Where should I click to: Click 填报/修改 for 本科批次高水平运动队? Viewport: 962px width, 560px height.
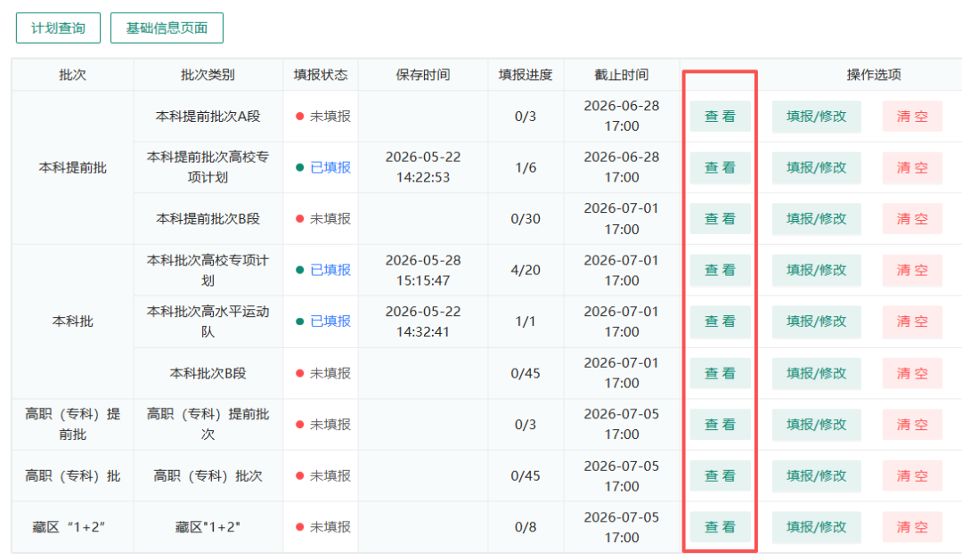point(816,321)
